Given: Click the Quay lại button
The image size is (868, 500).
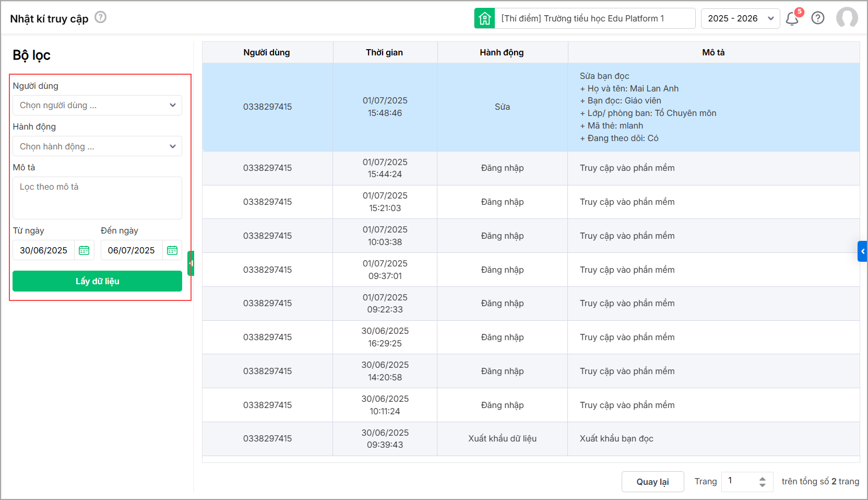Looking at the screenshot, I should tap(652, 482).
